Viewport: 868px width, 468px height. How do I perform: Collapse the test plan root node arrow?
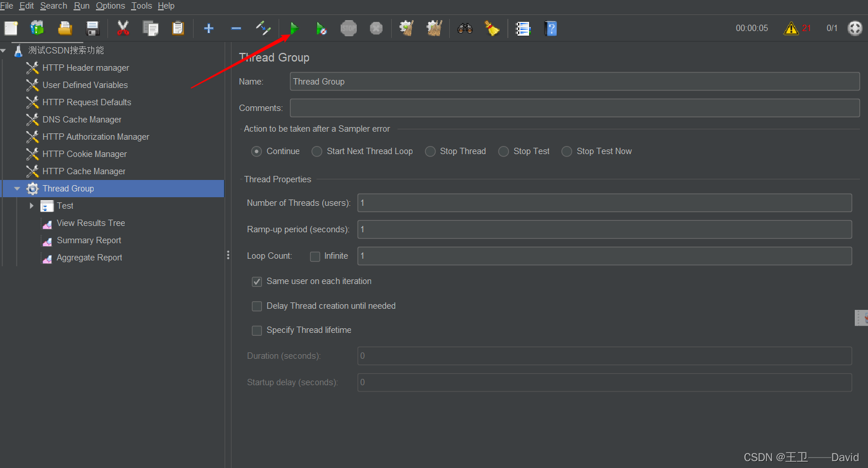(3, 51)
